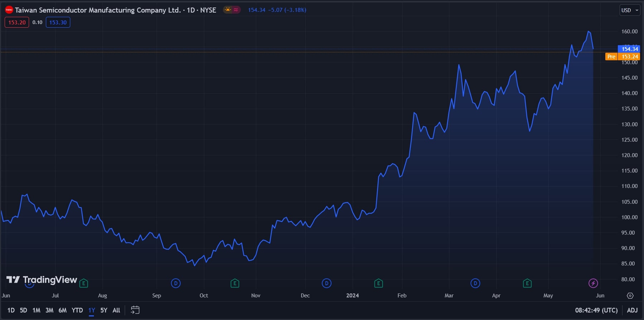Image resolution: width=644 pixels, height=320 pixels.
Task: Click the pink approximation data status icon
Action: coord(236,10)
